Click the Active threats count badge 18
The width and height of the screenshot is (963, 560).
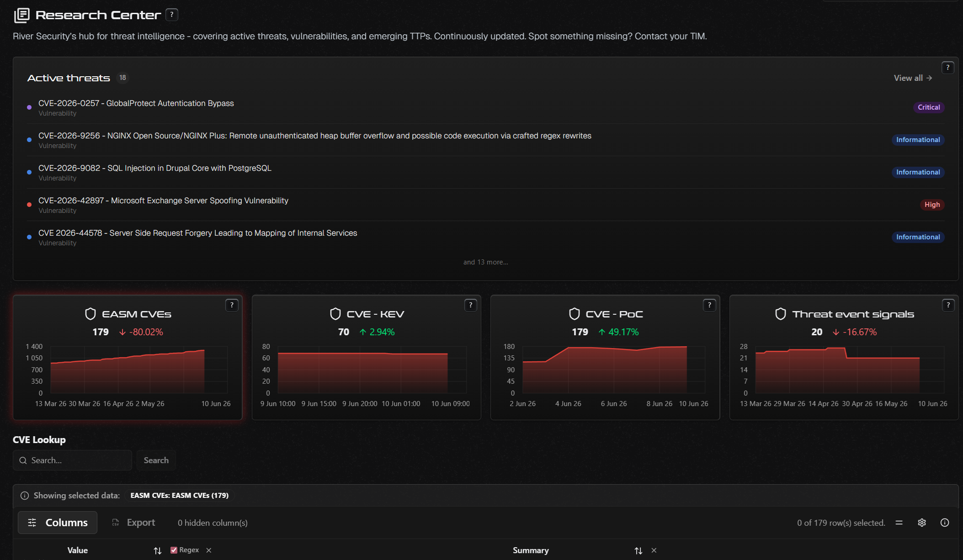click(x=122, y=78)
